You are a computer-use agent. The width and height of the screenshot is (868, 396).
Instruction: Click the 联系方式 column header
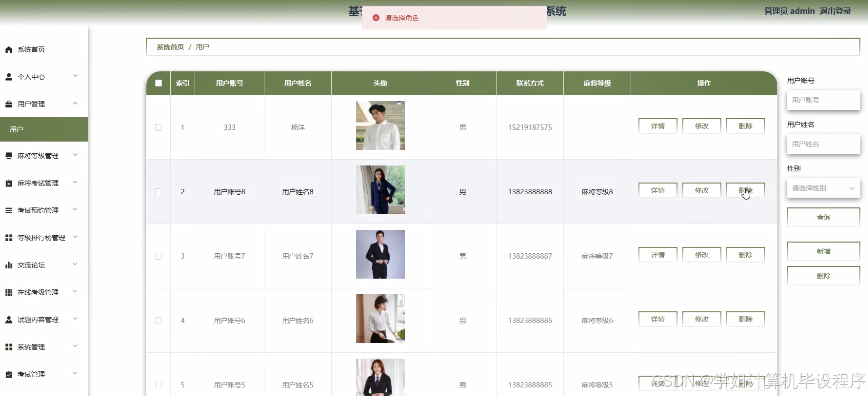[x=530, y=83]
